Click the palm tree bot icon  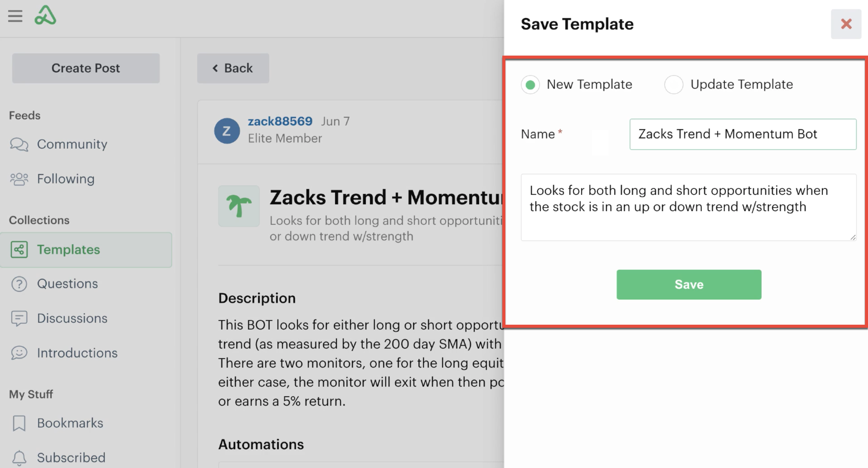point(239,206)
